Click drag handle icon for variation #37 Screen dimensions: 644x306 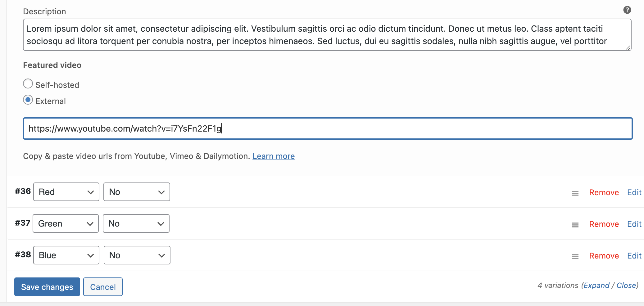click(x=575, y=225)
